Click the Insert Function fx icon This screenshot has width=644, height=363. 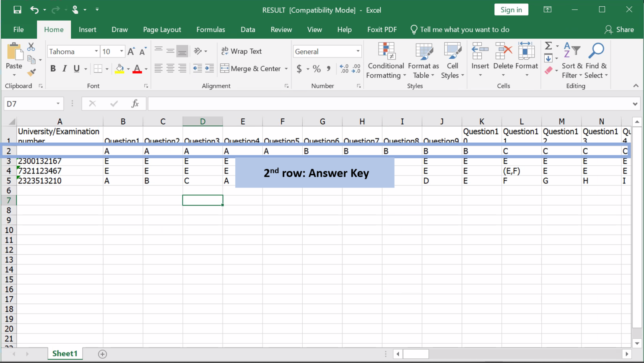[135, 104]
